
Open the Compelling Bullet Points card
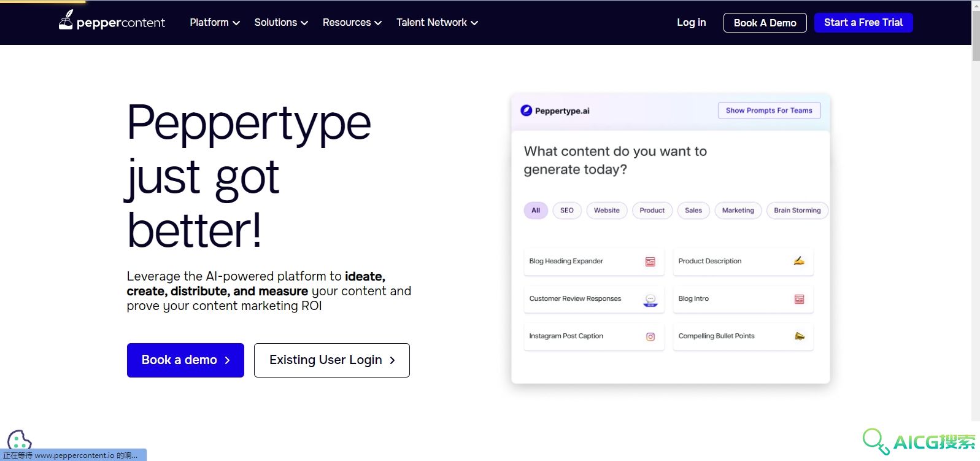click(x=743, y=336)
